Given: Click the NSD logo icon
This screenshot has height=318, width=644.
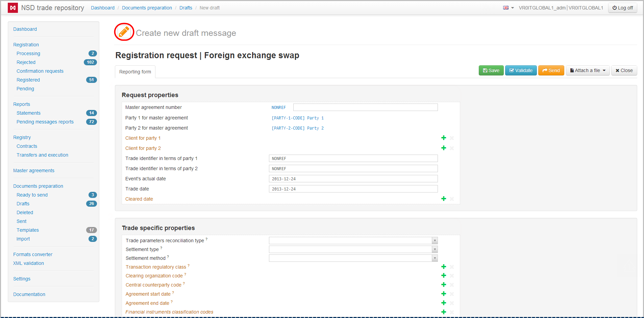Looking at the screenshot, I should [13, 8].
